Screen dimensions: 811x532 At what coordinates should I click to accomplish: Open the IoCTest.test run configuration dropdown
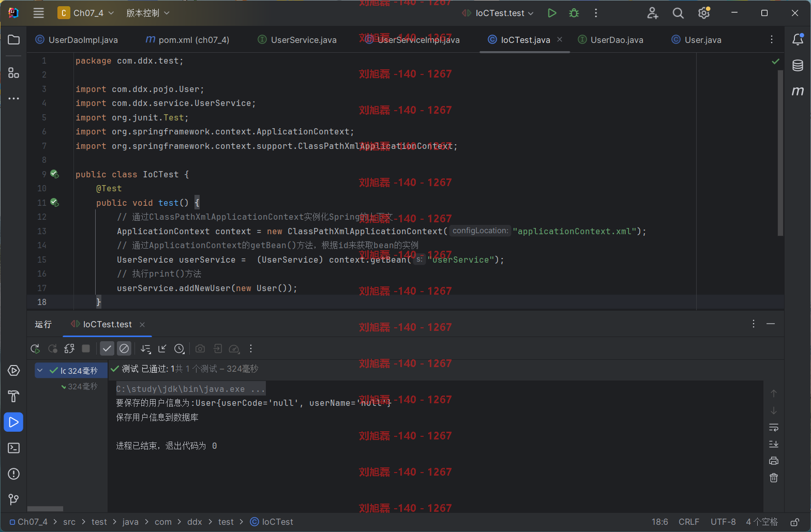click(x=498, y=13)
